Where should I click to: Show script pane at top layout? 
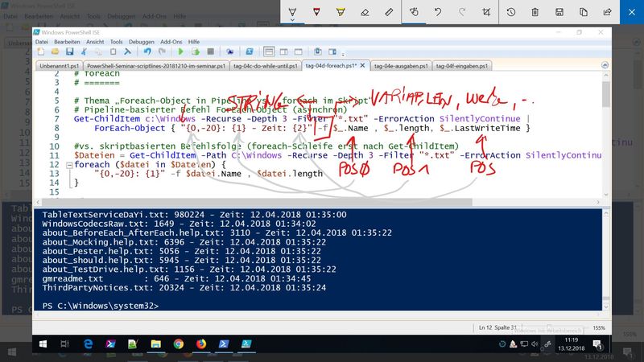(269, 51)
